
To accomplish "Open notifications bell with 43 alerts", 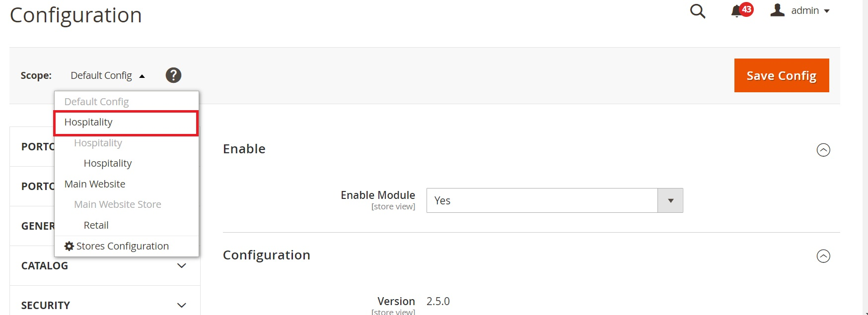I will pos(737,11).
